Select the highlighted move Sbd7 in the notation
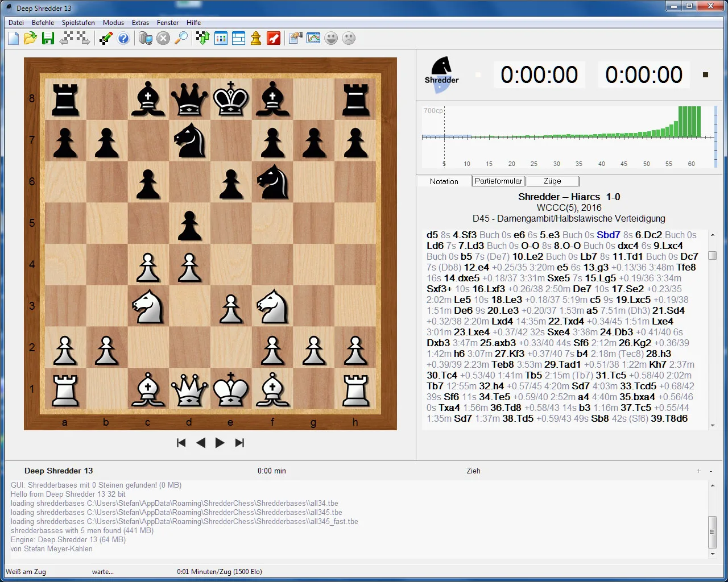 (609, 235)
